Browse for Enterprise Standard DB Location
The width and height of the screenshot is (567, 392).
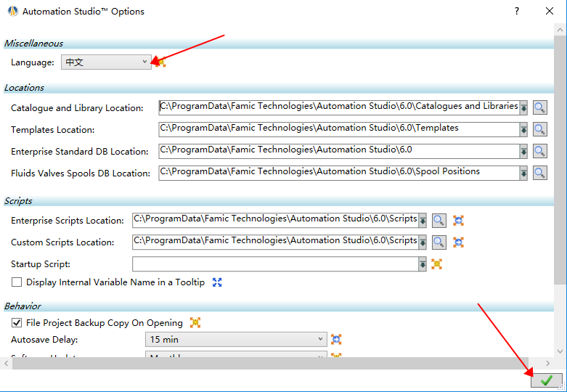539,151
